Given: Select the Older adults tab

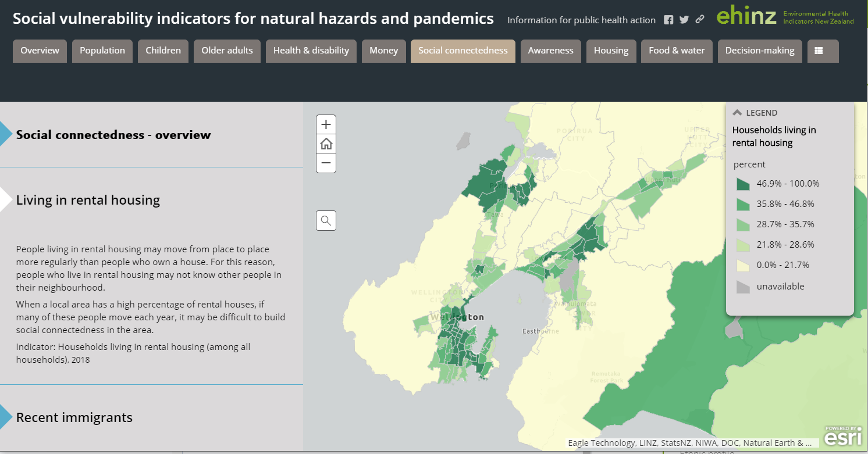Looking at the screenshot, I should point(227,51).
